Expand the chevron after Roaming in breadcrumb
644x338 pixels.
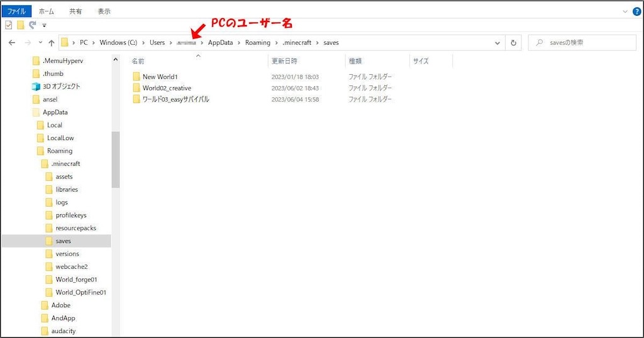tap(277, 43)
